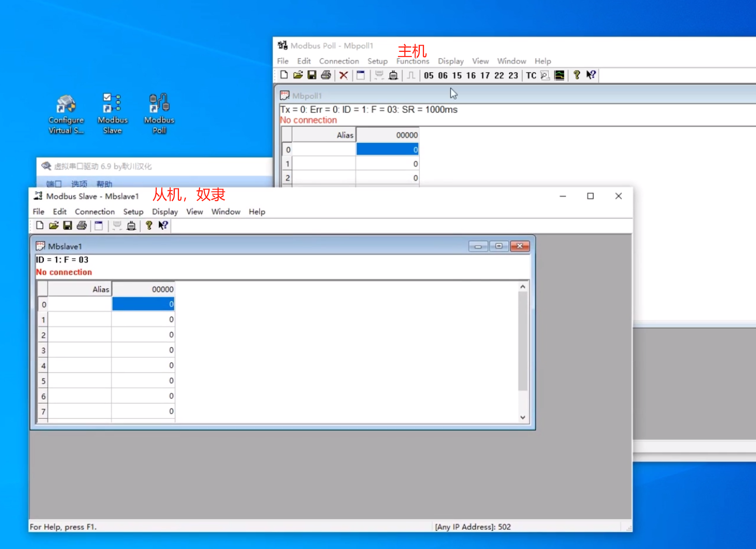Click the Disconnect icon in Modbus Slave toolbar
The height and width of the screenshot is (549, 756).
131,225
